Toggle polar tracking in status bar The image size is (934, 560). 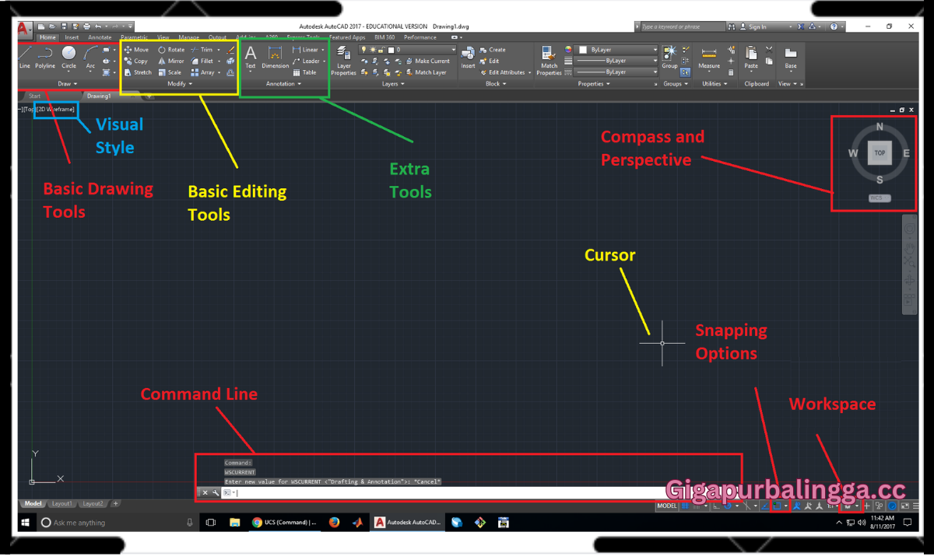click(728, 506)
